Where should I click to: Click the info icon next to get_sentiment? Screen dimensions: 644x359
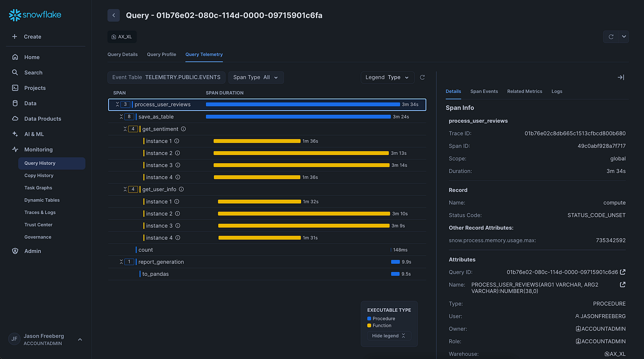pyautogui.click(x=184, y=129)
